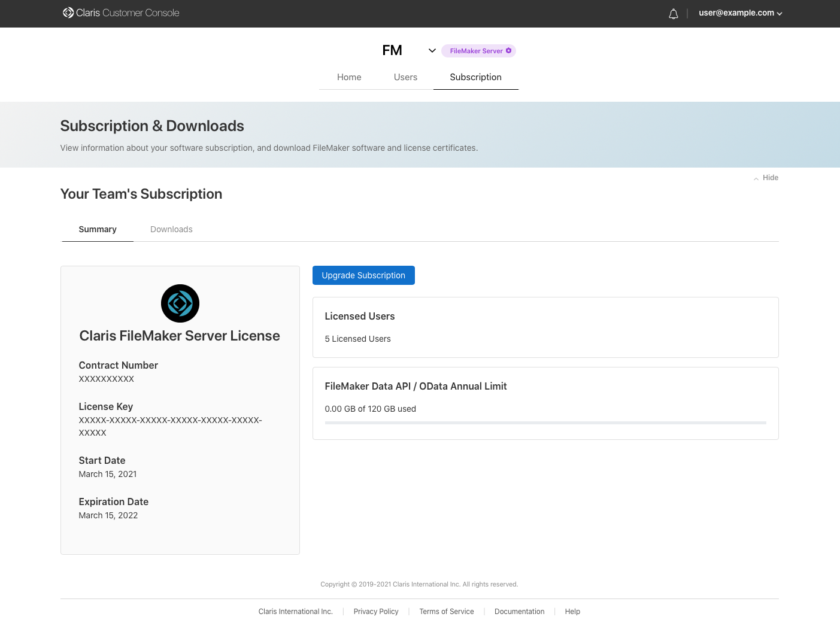Click the Claris Customer Console title
Viewport: 840px width, 629px height.
pos(128,13)
